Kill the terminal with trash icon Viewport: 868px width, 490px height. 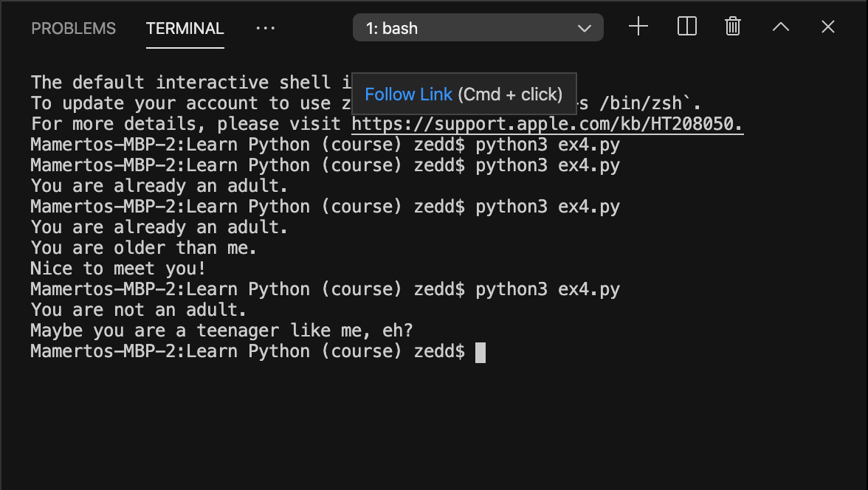coord(732,27)
